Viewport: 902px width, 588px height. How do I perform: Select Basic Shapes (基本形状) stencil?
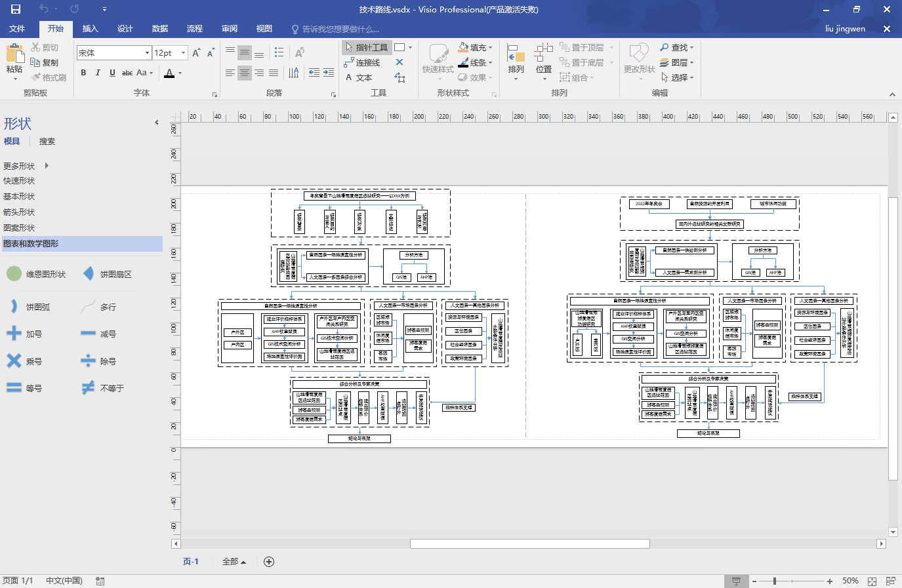coord(19,197)
